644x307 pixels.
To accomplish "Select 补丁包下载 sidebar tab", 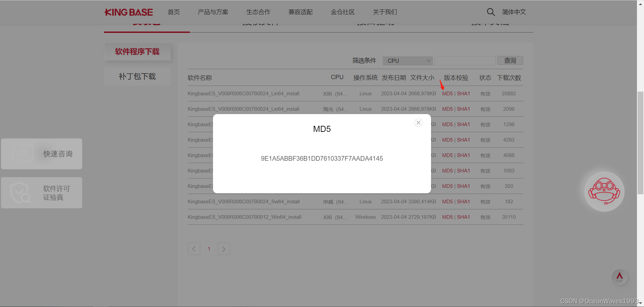I will 138,76.
